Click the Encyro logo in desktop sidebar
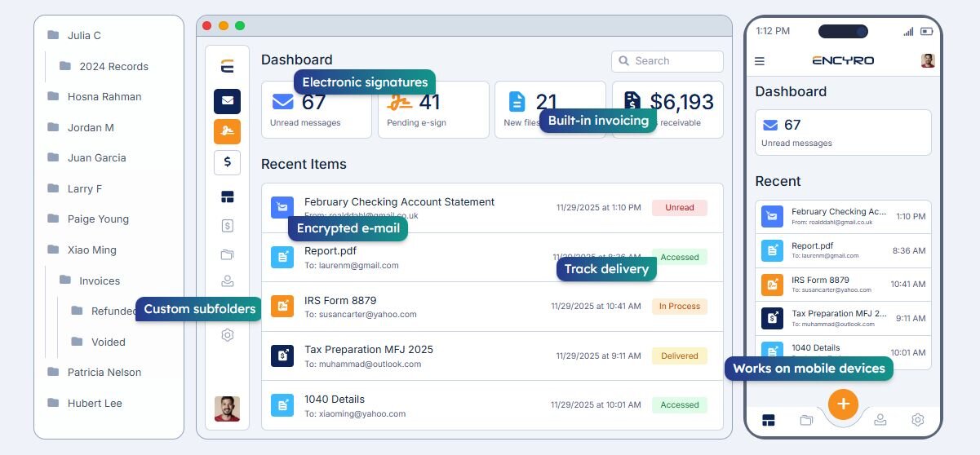980x455 pixels. click(227, 67)
